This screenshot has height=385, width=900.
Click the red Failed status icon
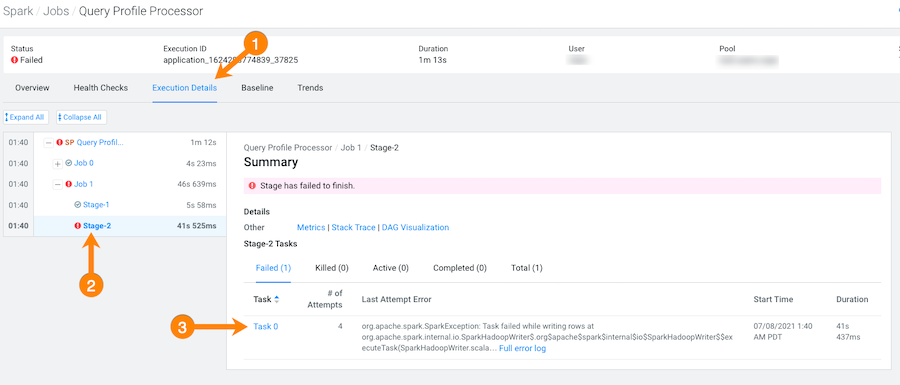tap(14, 60)
